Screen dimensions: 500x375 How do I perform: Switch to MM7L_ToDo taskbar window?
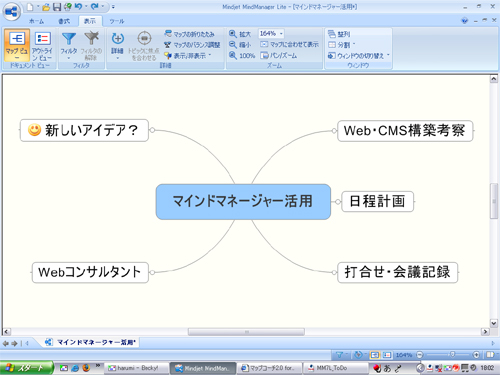(x=335, y=368)
